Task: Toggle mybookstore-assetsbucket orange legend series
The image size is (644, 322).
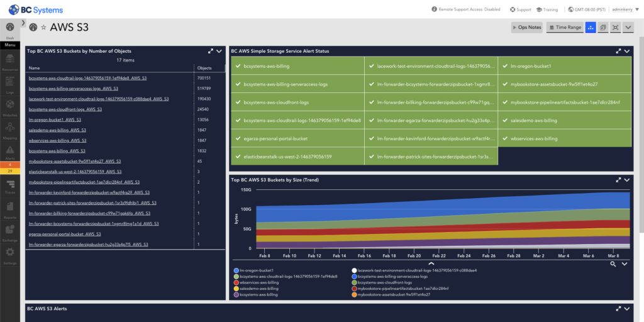Action: 391,294
